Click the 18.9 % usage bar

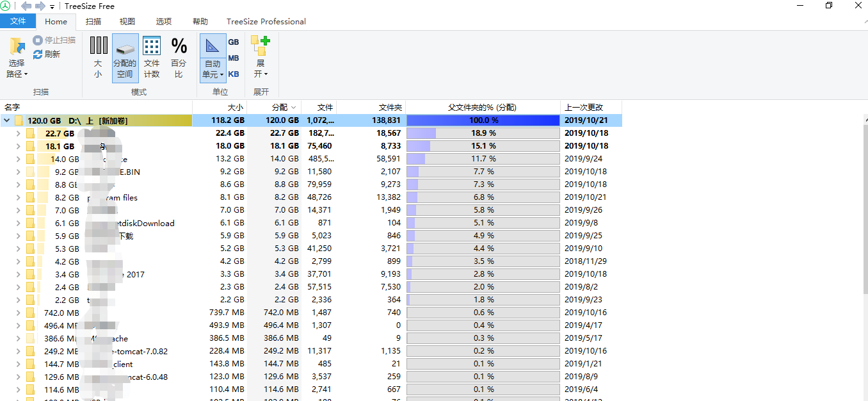pos(483,133)
